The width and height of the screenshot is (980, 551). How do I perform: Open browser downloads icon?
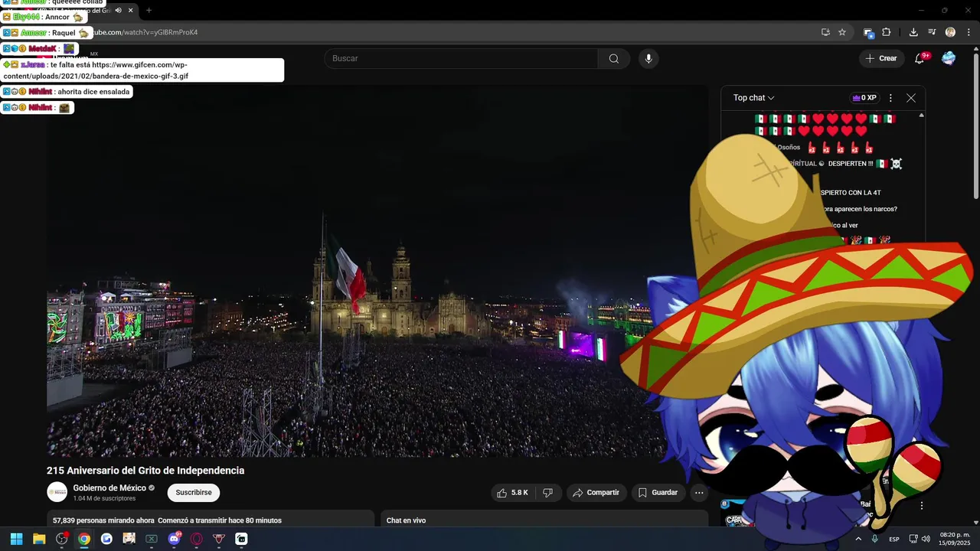point(913,32)
